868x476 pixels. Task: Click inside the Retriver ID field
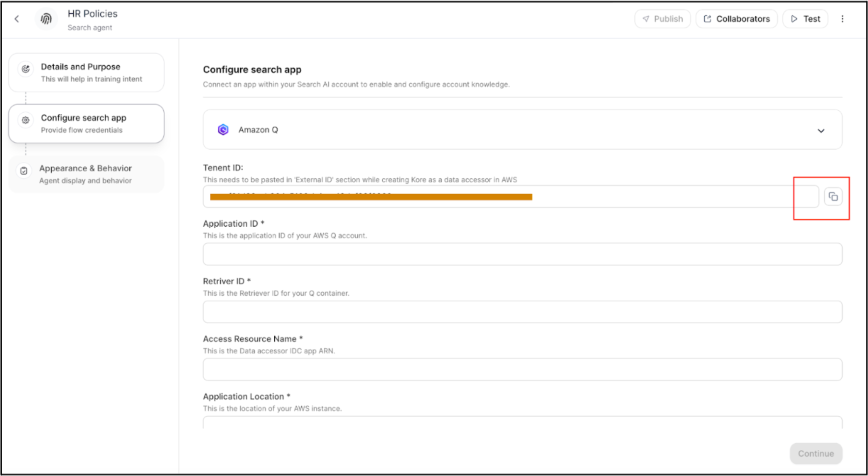[522, 312]
